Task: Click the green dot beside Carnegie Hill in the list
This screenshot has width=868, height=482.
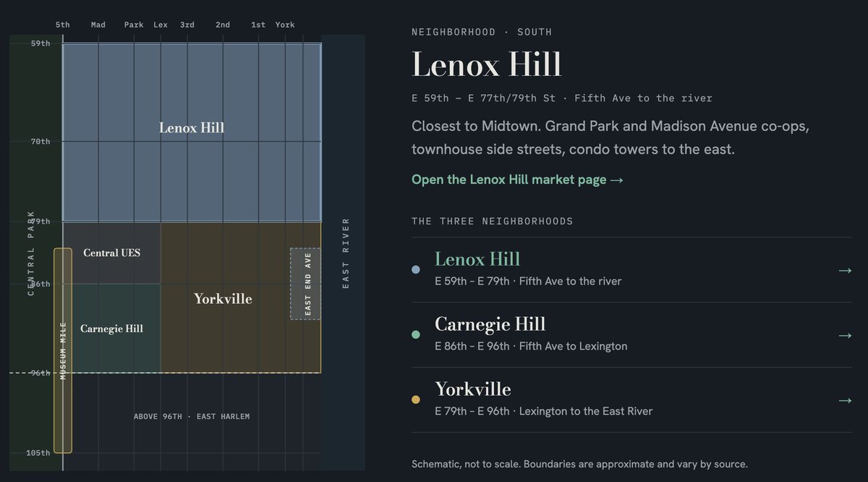Action: (x=416, y=335)
